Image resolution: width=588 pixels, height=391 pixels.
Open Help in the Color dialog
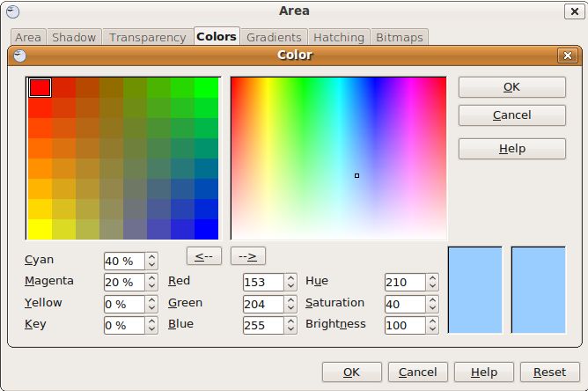tap(512, 149)
